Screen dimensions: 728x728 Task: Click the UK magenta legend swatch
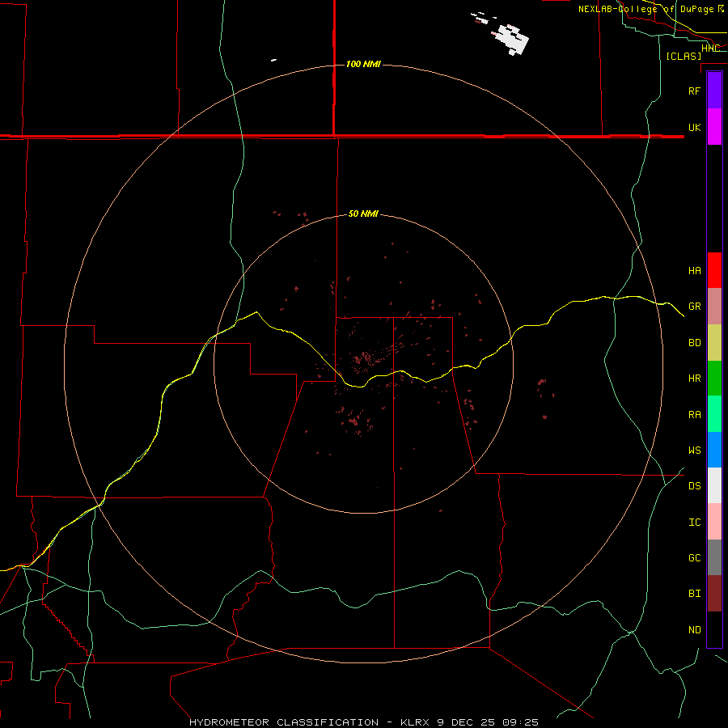tap(714, 127)
